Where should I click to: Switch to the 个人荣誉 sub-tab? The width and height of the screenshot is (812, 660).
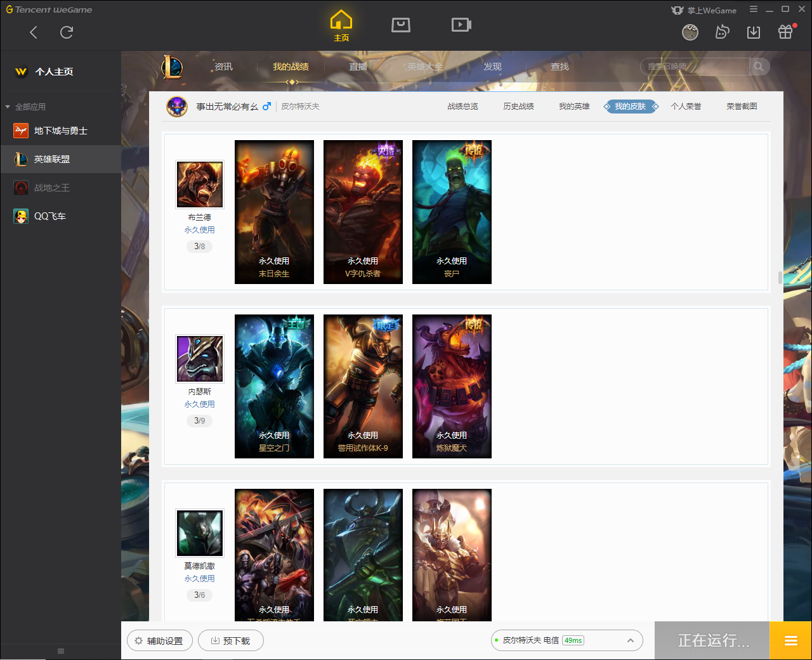click(686, 107)
